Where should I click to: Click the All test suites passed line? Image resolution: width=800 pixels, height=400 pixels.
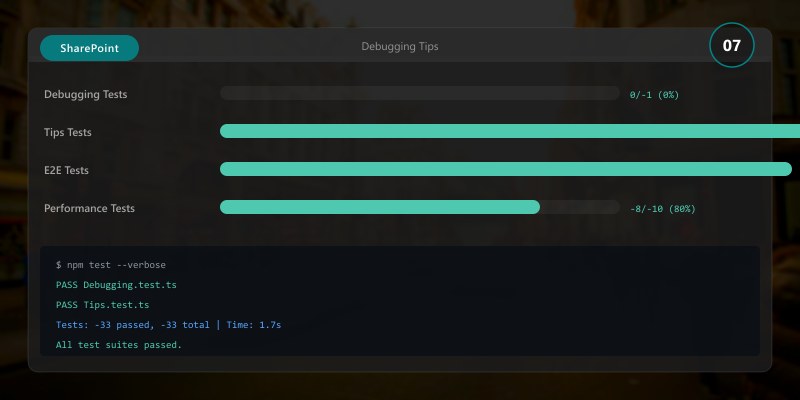(119, 345)
